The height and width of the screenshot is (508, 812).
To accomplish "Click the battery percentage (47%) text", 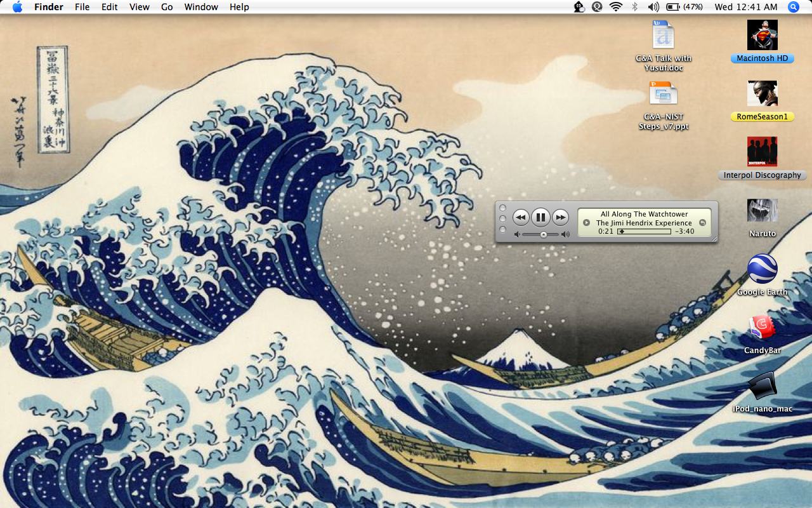I will pos(693,7).
